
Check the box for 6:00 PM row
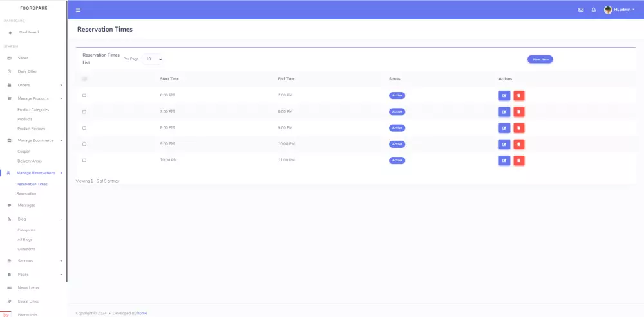point(84,96)
